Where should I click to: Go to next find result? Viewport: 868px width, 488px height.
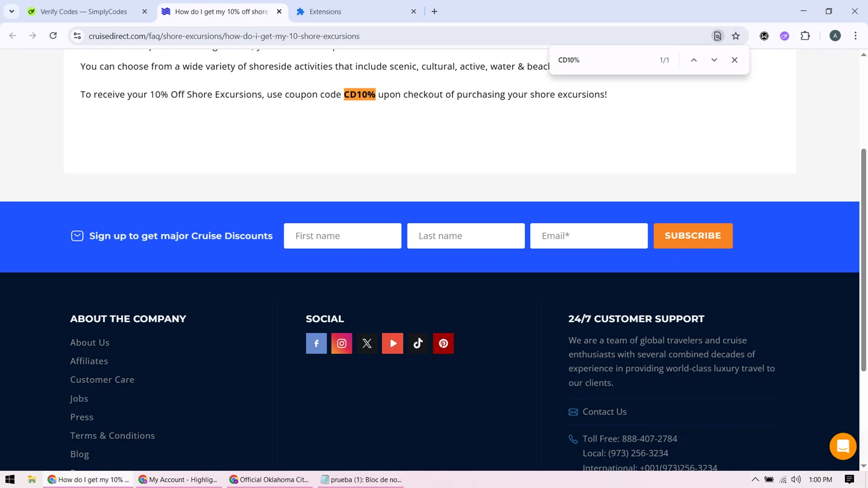[x=714, y=60]
